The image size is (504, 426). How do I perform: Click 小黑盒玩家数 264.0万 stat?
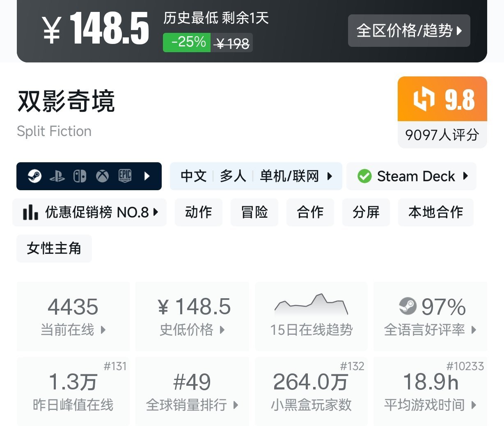click(311, 391)
